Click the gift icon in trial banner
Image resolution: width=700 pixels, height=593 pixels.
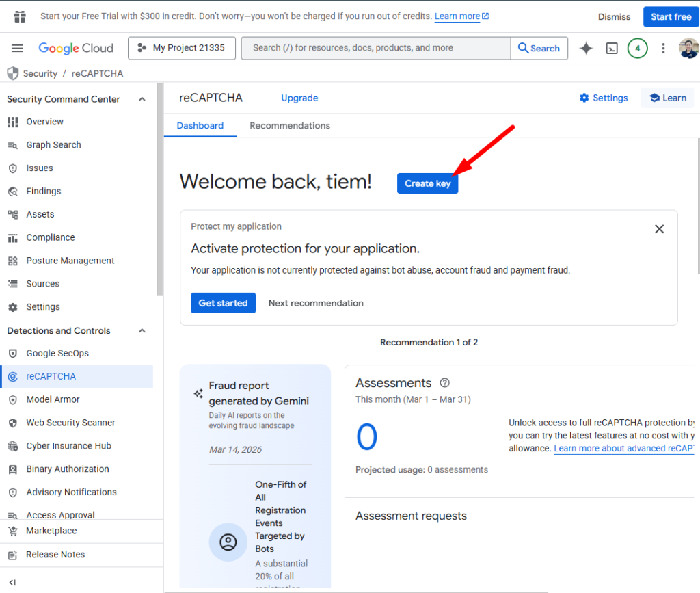point(20,16)
